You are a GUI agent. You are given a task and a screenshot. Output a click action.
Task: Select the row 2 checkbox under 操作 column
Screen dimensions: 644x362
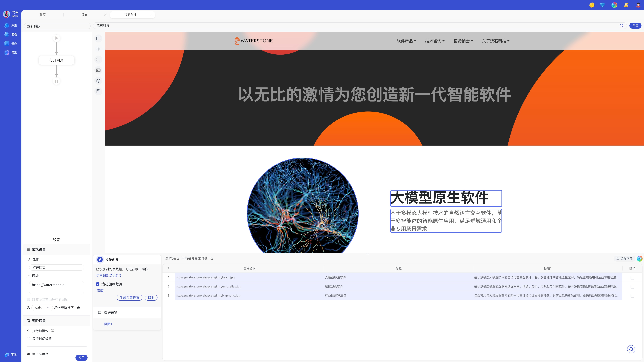(633, 286)
